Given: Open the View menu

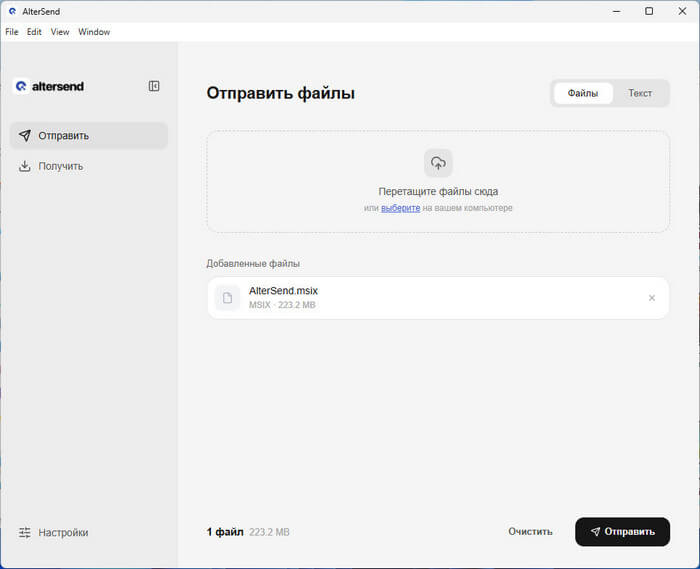Looking at the screenshot, I should pyautogui.click(x=60, y=32).
